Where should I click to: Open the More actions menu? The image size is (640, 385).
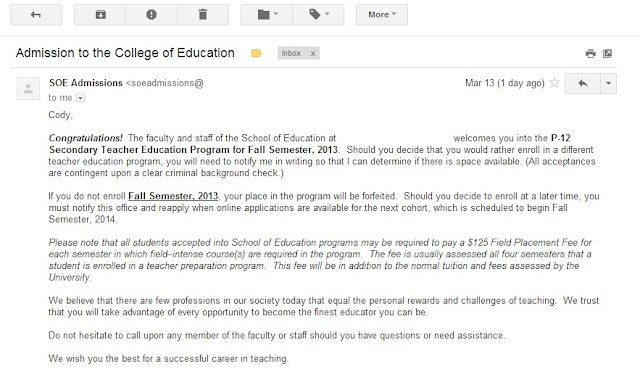(382, 15)
